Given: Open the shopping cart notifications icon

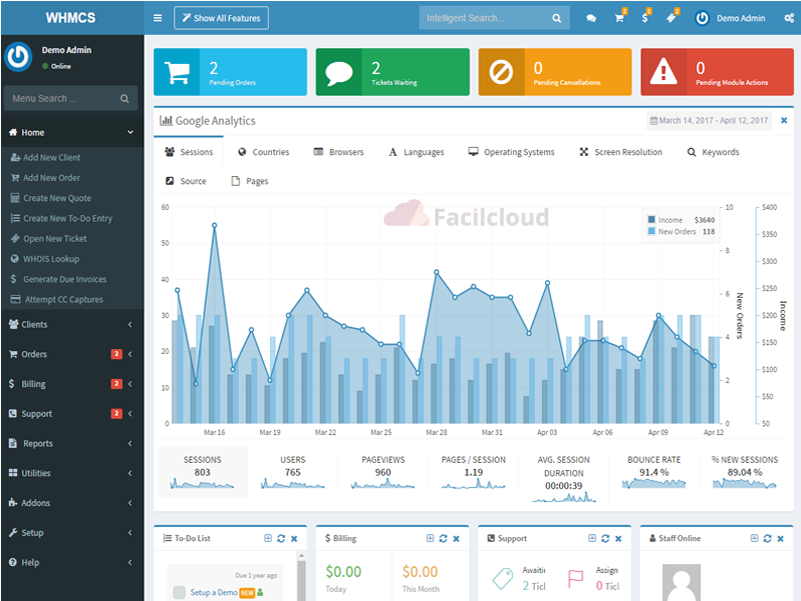Looking at the screenshot, I should (x=619, y=18).
